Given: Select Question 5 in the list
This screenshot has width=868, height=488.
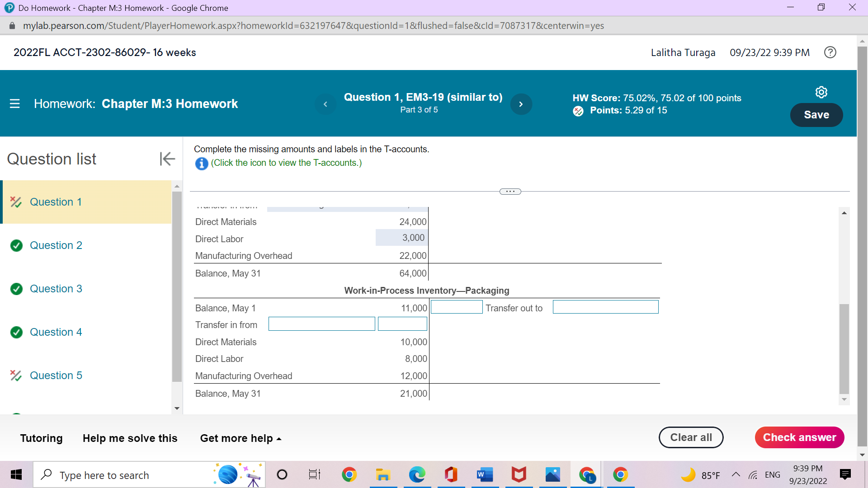Looking at the screenshot, I should click(x=56, y=375).
